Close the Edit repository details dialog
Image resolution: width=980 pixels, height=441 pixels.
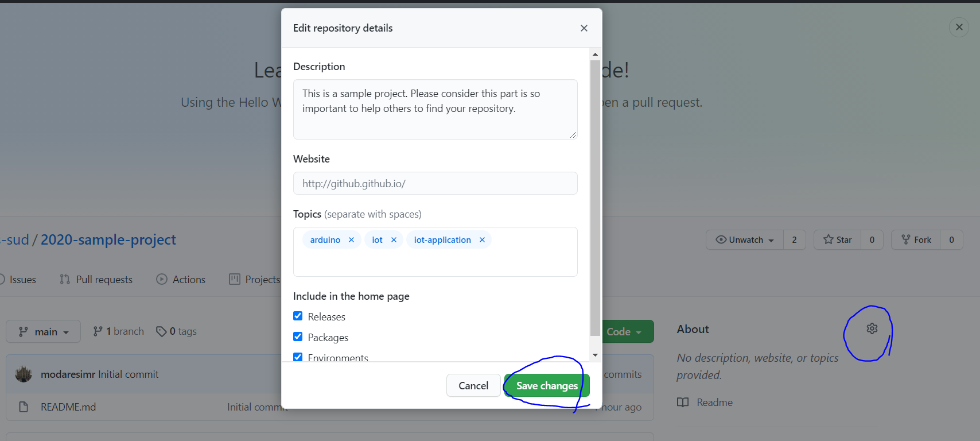click(584, 28)
